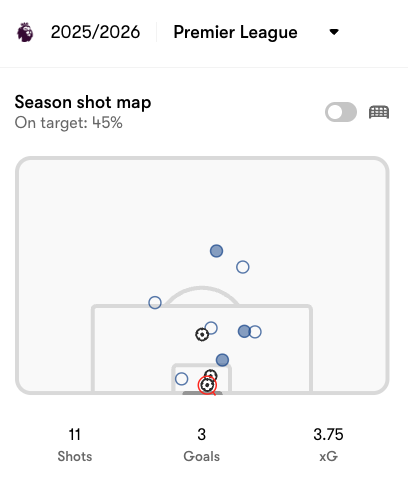The width and height of the screenshot is (408, 481).
Task: Select the filled shot farthest from goal
Action: (216, 251)
